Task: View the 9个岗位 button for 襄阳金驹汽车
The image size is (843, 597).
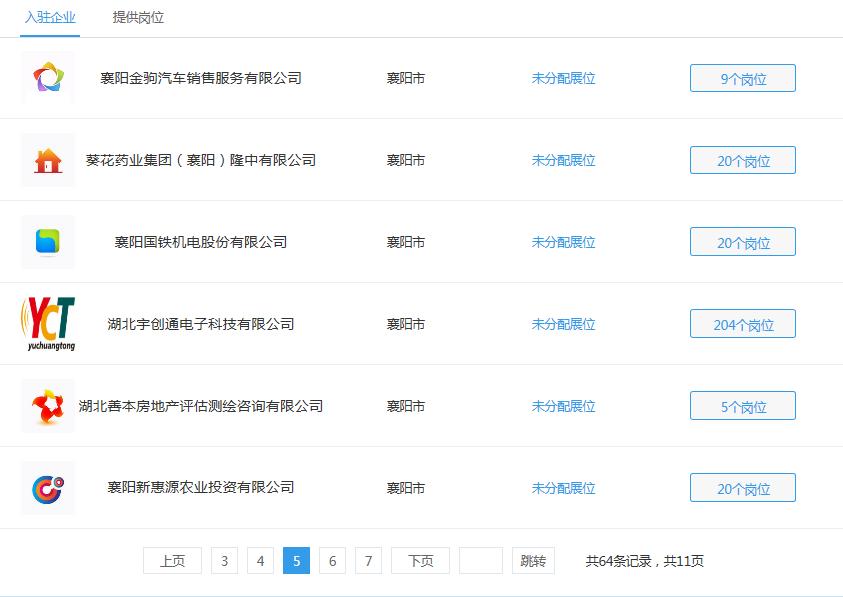Action: (742, 79)
